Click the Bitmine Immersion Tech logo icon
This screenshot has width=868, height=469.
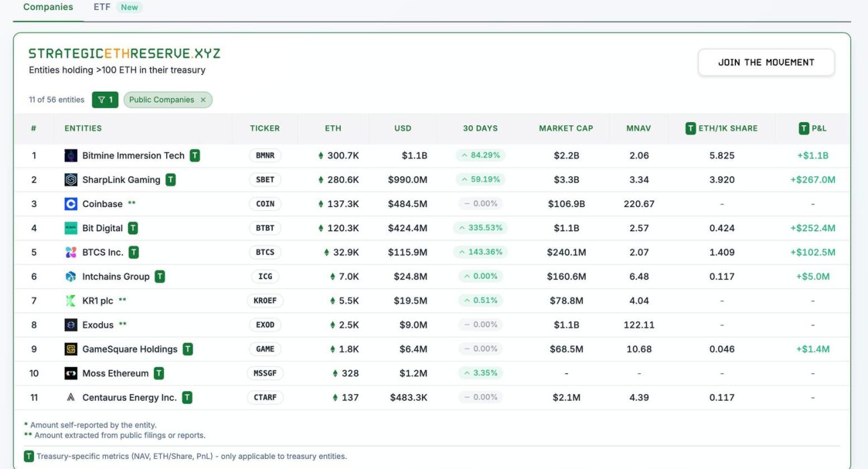[71, 155]
